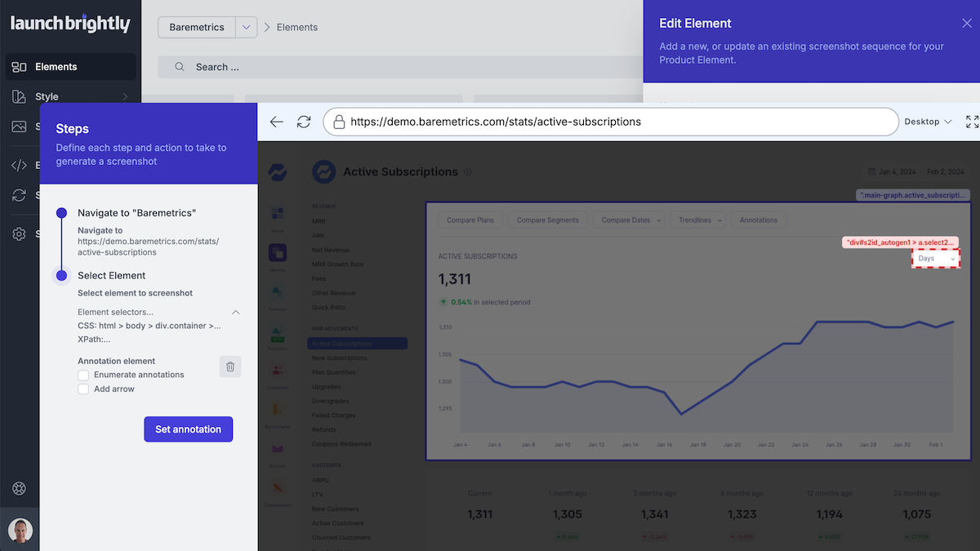This screenshot has width=980, height=551.
Task: Click the help lifebuoy icon
Action: pyautogui.click(x=20, y=489)
